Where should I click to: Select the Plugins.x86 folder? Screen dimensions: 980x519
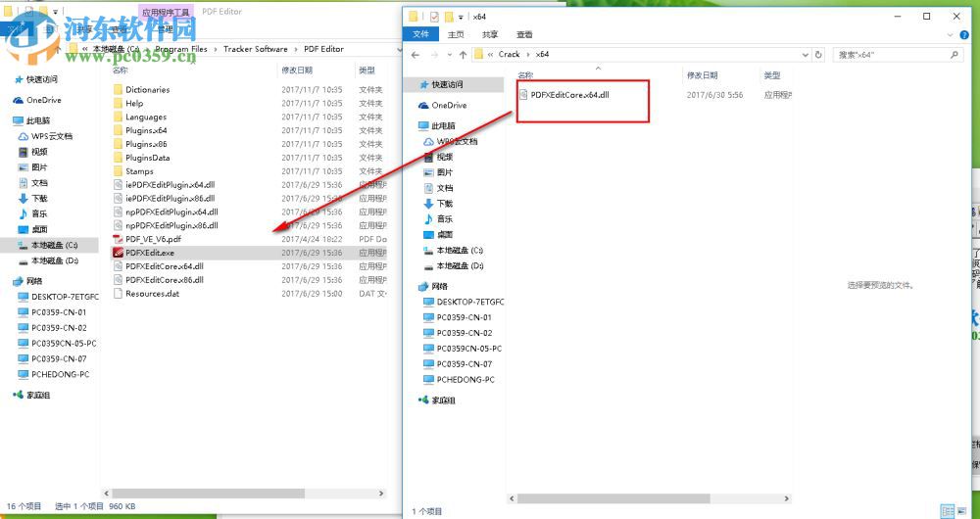[146, 144]
